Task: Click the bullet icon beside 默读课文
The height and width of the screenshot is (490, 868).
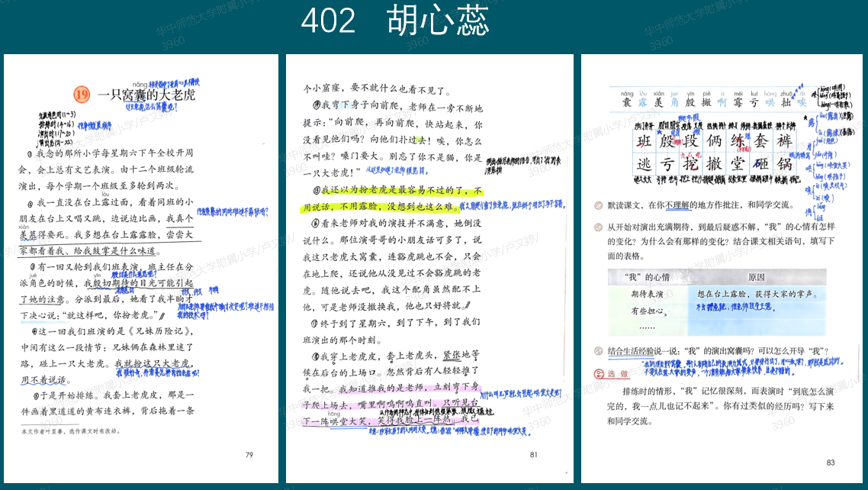Action: point(599,206)
